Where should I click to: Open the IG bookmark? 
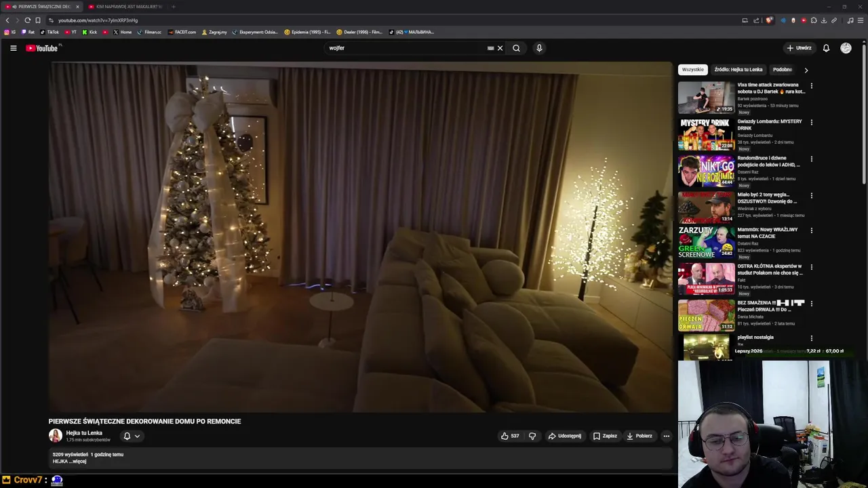[x=9, y=32]
